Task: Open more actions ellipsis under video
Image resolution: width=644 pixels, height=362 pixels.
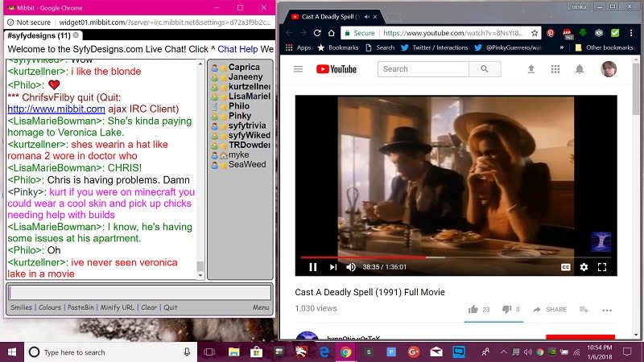Action: pos(607,310)
